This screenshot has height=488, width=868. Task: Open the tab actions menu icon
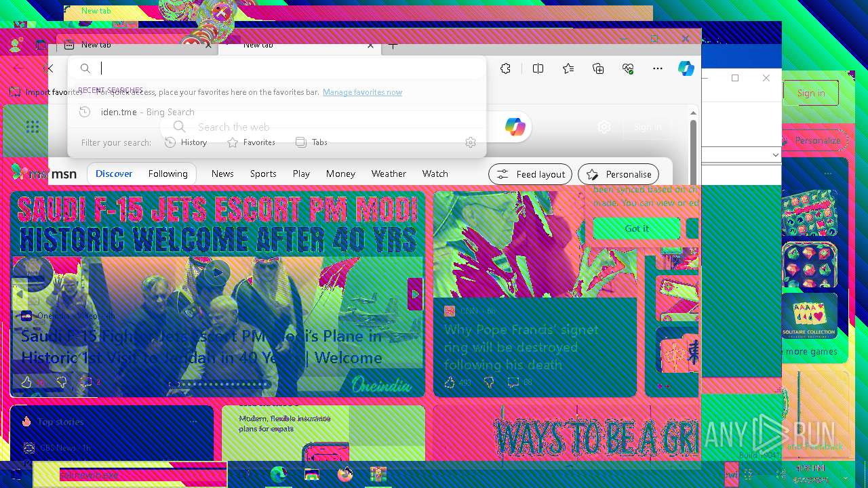pos(41,45)
